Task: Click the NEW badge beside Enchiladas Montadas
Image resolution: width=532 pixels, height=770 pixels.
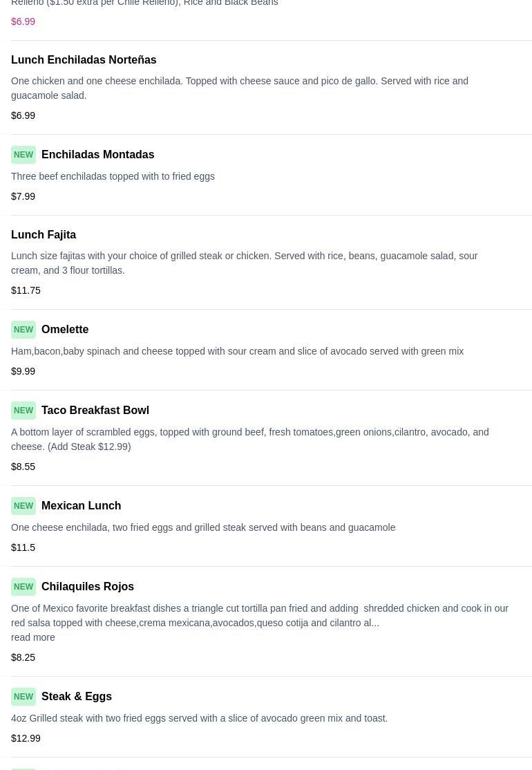Action: click(23, 155)
